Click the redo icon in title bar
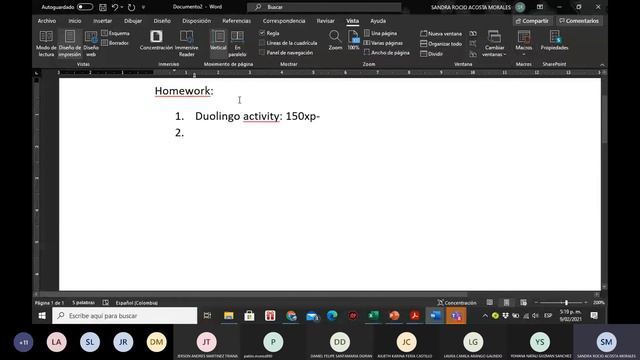The width and height of the screenshot is (640, 360). [x=131, y=7]
